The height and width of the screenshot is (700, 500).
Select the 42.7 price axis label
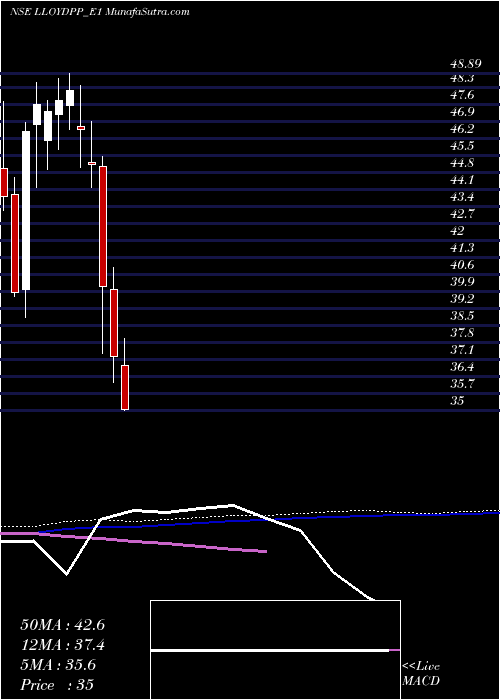pos(462,214)
